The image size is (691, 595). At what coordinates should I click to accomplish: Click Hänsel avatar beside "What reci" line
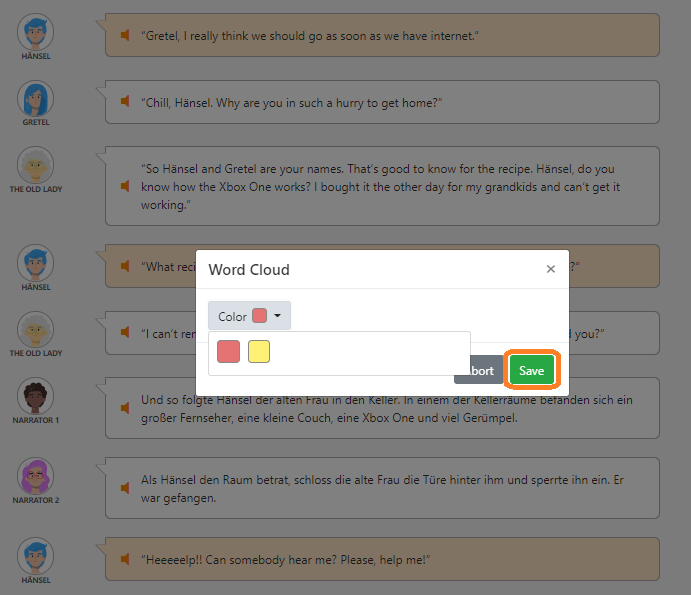click(x=36, y=263)
